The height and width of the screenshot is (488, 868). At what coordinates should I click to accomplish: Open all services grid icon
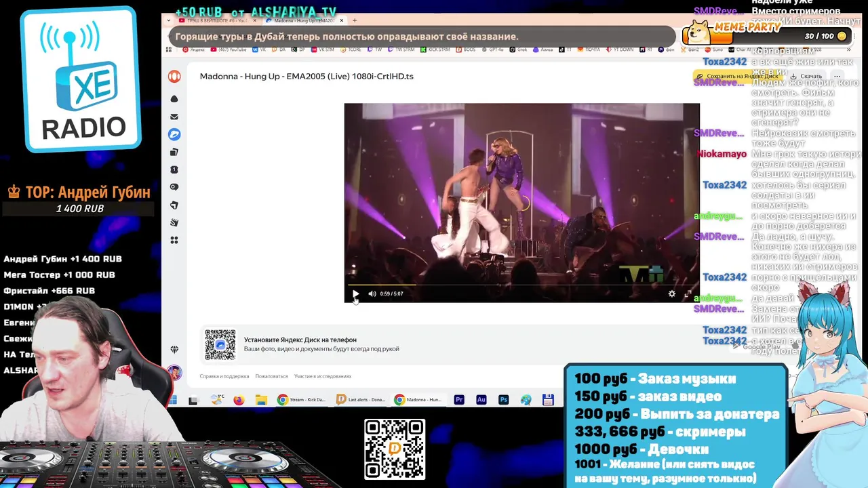(x=174, y=240)
